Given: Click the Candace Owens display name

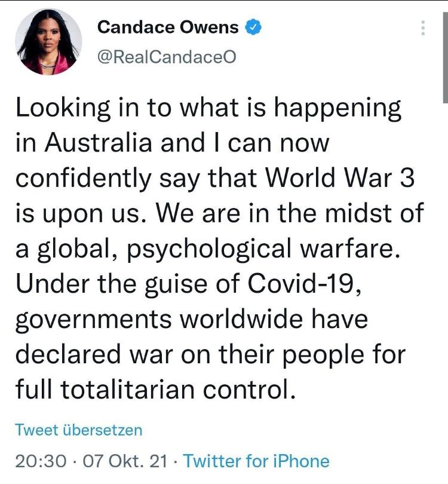Looking at the screenshot, I should pos(168,27).
